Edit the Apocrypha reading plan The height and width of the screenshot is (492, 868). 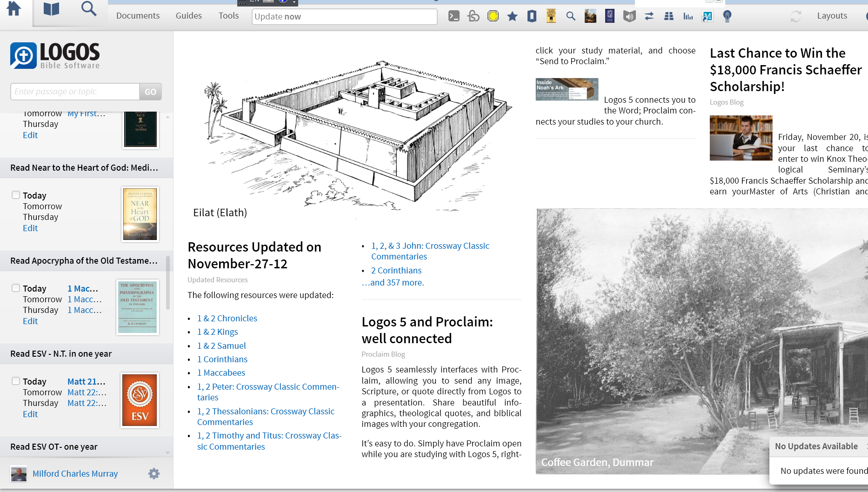tap(30, 321)
